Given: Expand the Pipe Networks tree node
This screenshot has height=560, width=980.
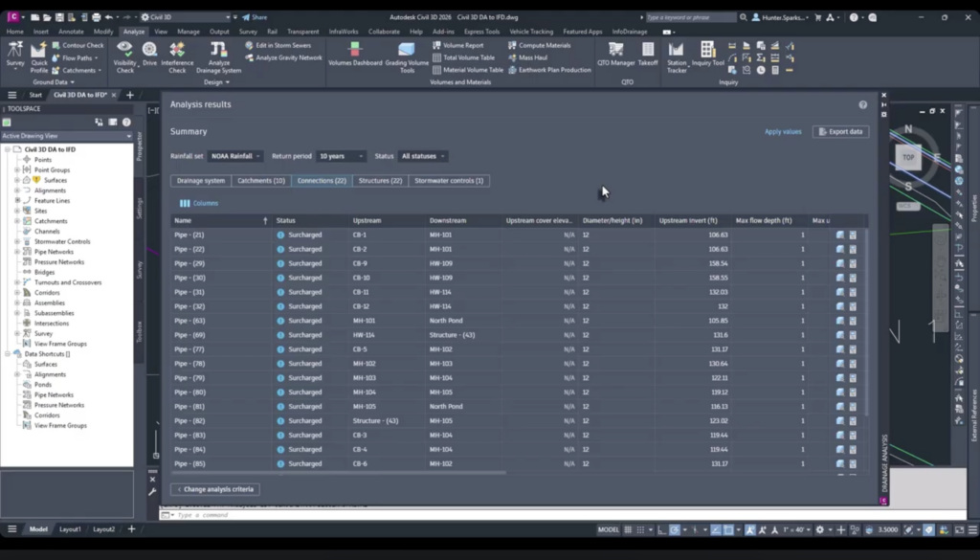Looking at the screenshot, I should pyautogui.click(x=17, y=252).
